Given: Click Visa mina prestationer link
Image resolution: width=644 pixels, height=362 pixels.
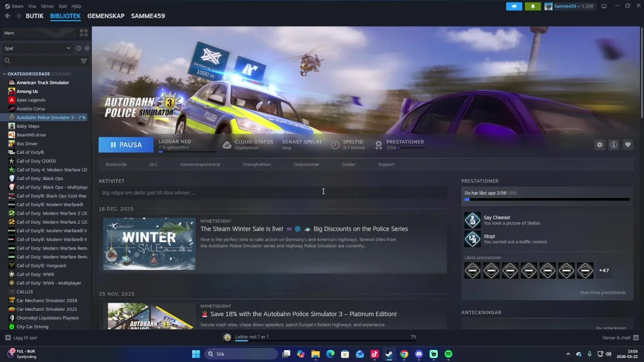Looking at the screenshot, I should point(603,293).
